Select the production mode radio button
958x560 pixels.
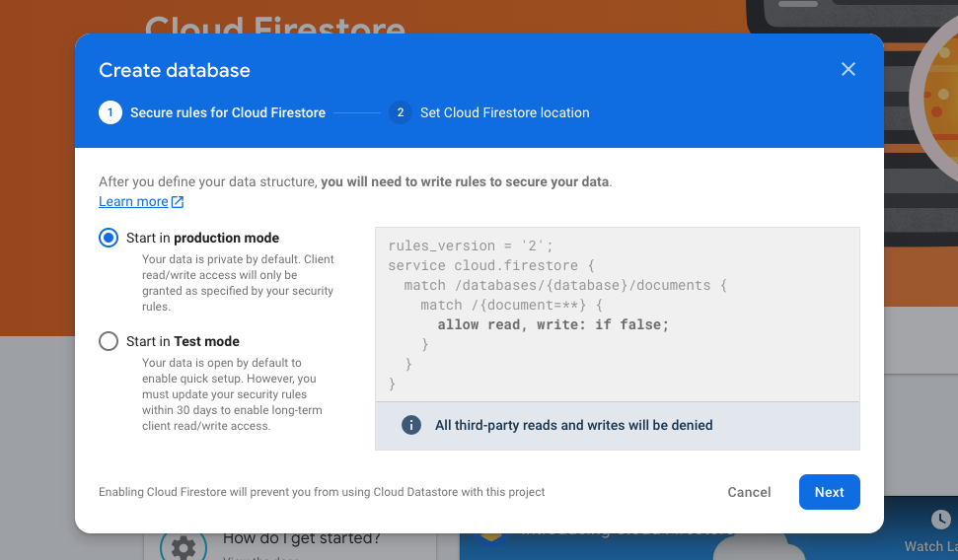point(109,238)
